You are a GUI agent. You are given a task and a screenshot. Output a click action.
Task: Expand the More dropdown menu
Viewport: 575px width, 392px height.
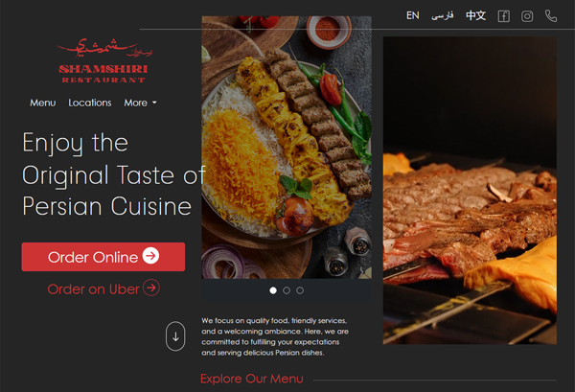(141, 103)
